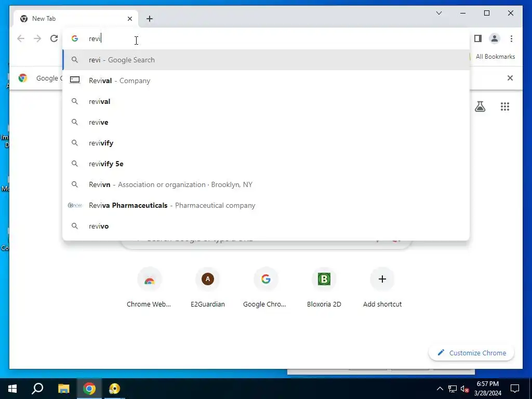
Task: Open the profile avatar icon
Action: [x=495, y=38]
